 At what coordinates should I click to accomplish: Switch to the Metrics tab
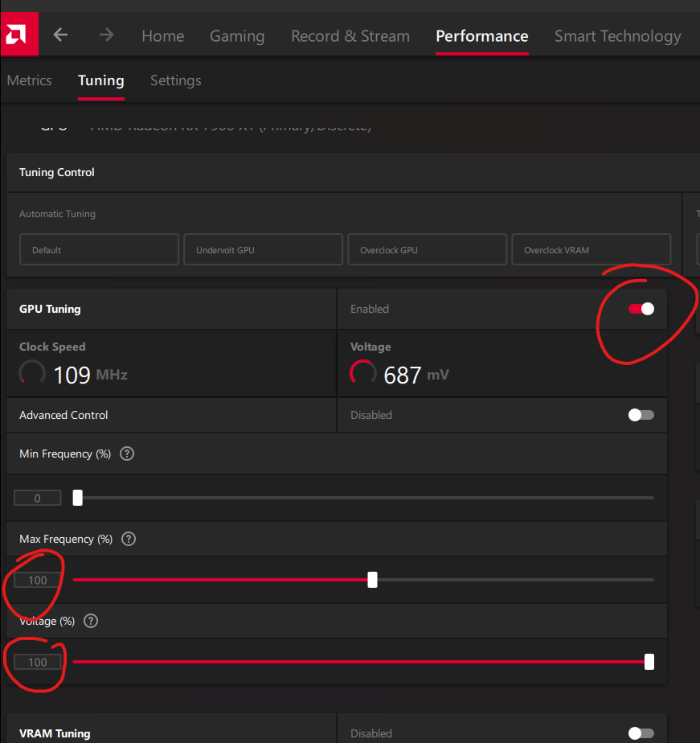coord(29,80)
